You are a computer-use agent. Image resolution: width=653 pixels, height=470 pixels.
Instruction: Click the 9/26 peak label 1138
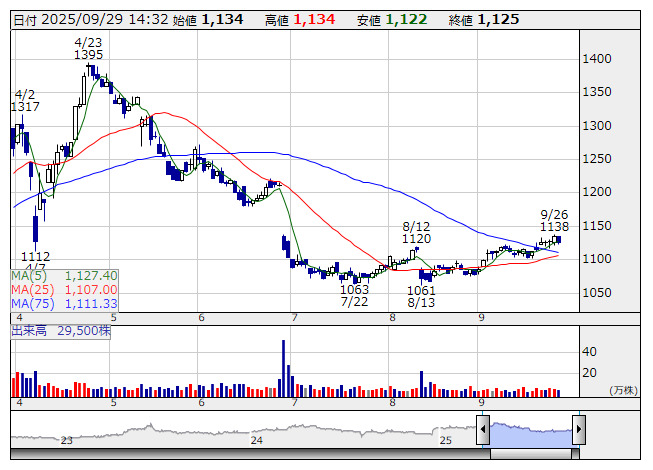pos(554,227)
